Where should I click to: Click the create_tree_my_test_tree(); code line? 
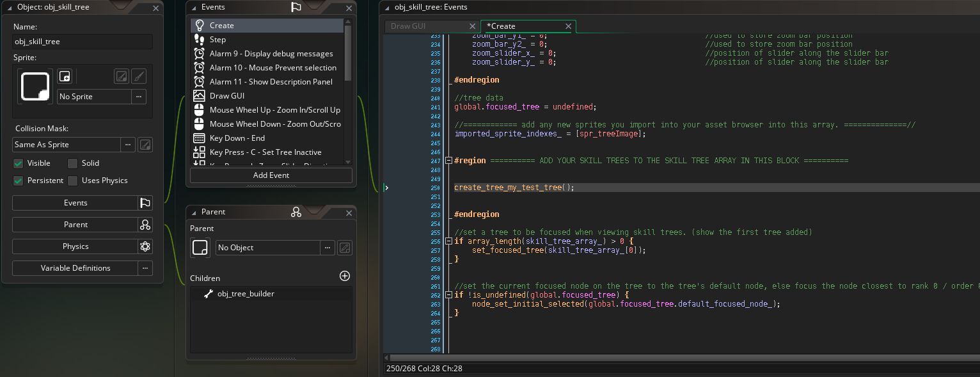pyautogui.click(x=514, y=188)
